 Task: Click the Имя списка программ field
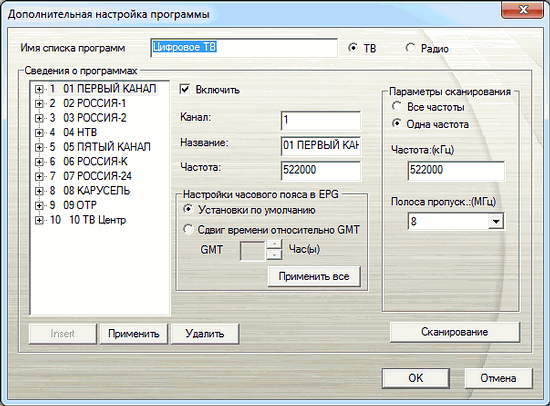[x=244, y=48]
